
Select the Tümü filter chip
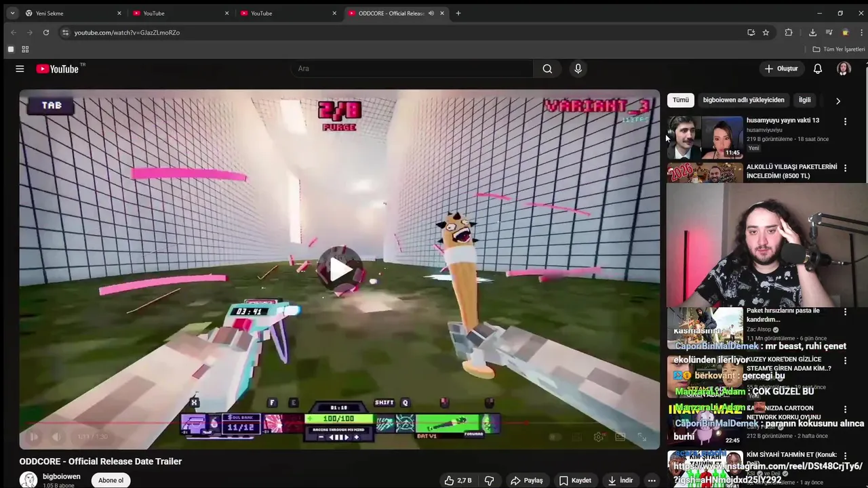681,100
